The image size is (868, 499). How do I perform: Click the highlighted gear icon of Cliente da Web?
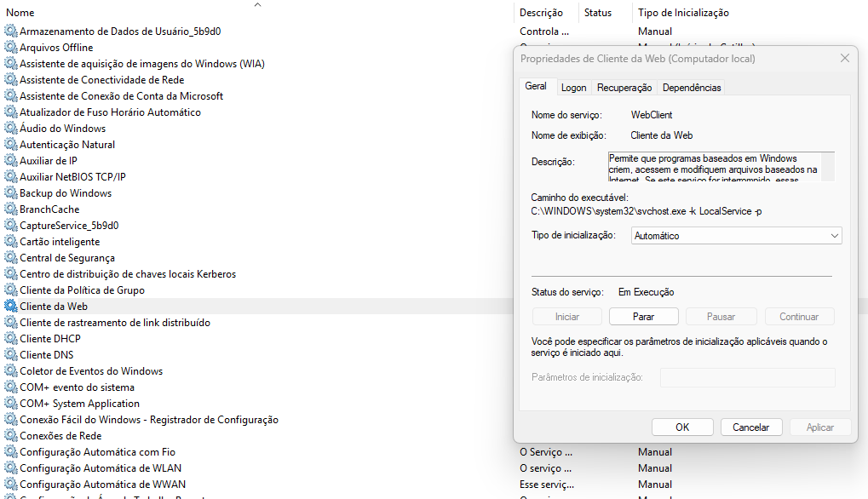point(10,307)
